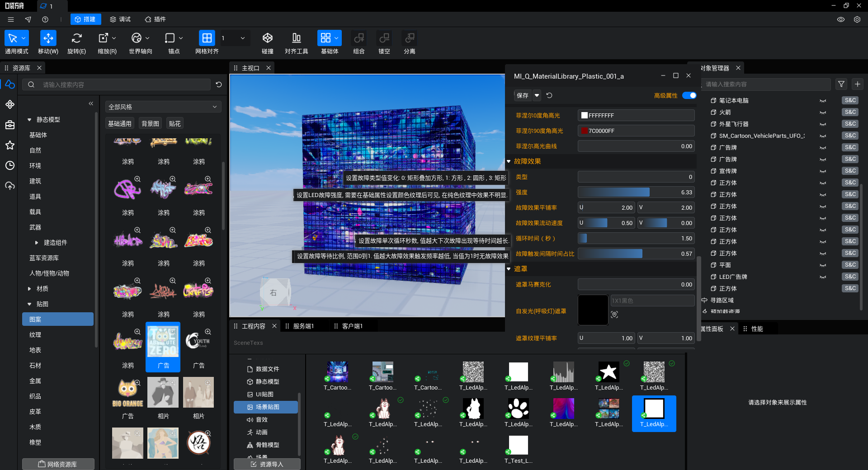Expand the 材质 tree node
868x470 pixels.
pos(29,289)
